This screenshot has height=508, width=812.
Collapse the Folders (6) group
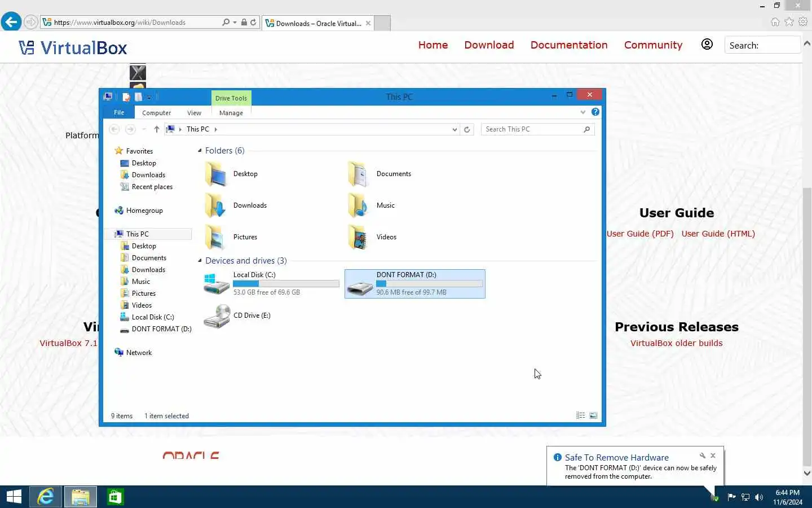(x=200, y=151)
